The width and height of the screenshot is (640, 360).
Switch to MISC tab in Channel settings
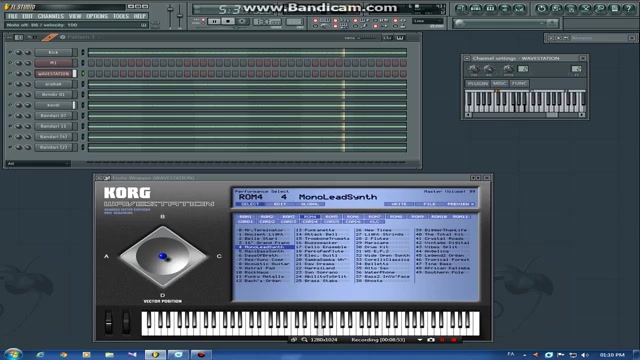(x=499, y=83)
